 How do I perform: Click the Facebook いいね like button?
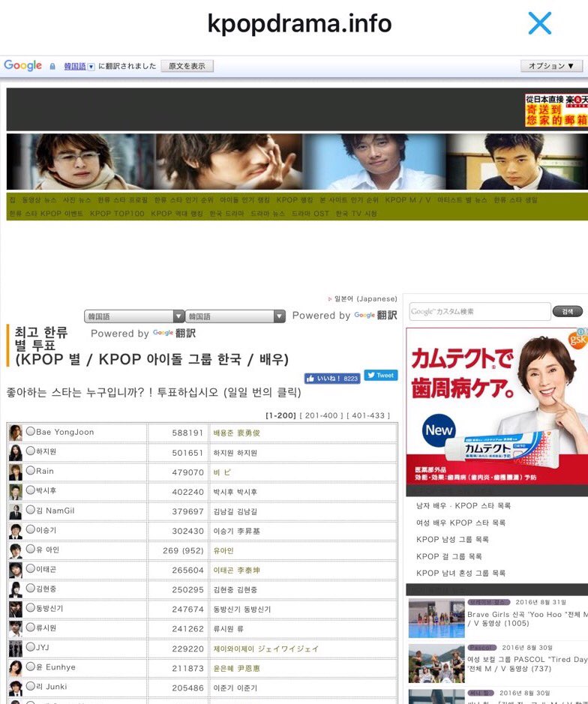click(332, 379)
